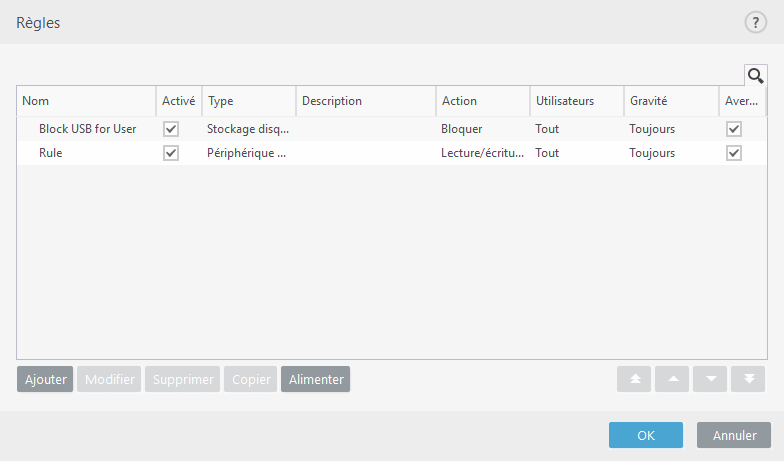Confirm with the OK button

(x=646, y=435)
